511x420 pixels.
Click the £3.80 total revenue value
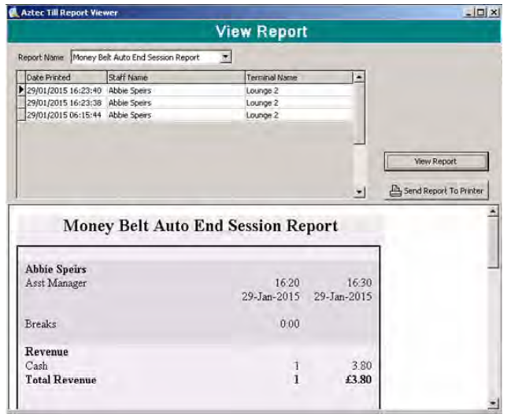pos(358,380)
